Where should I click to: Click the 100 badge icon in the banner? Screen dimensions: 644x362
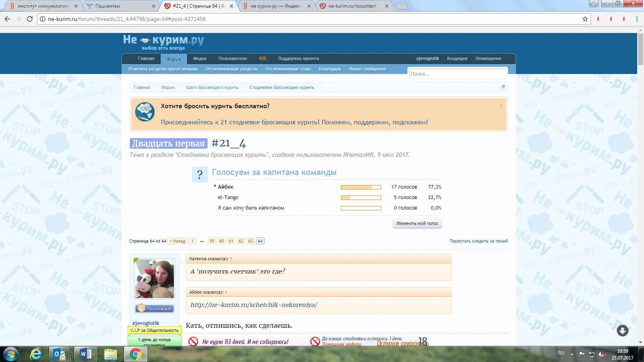[145, 112]
